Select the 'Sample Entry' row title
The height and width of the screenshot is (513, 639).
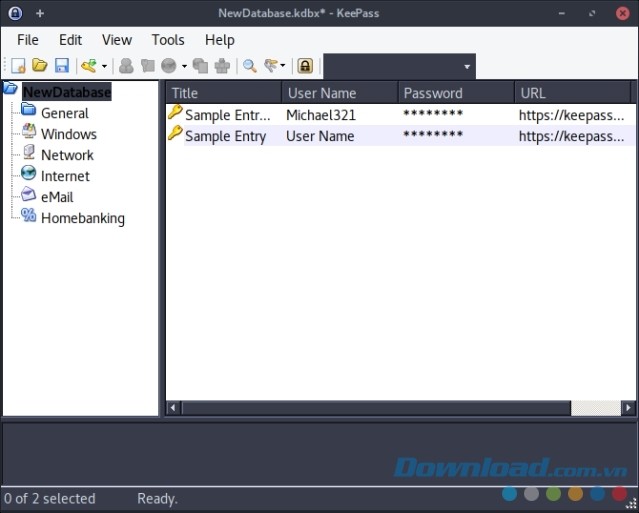pyautogui.click(x=225, y=136)
